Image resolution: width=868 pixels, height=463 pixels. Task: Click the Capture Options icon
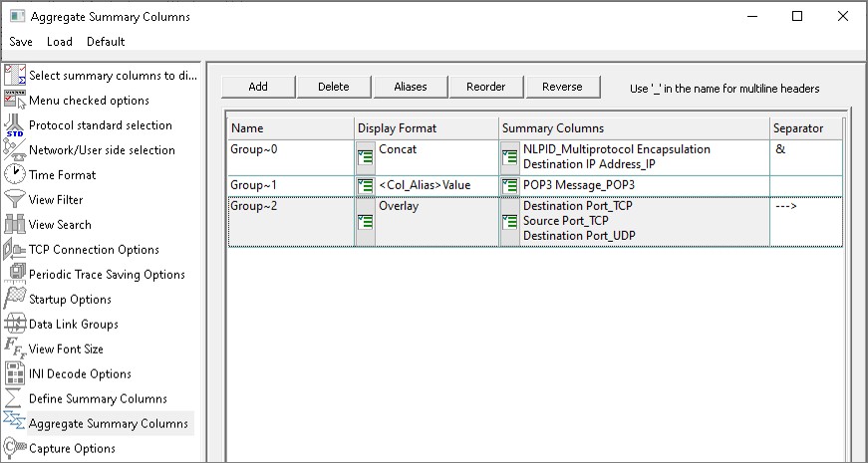pos(15,447)
